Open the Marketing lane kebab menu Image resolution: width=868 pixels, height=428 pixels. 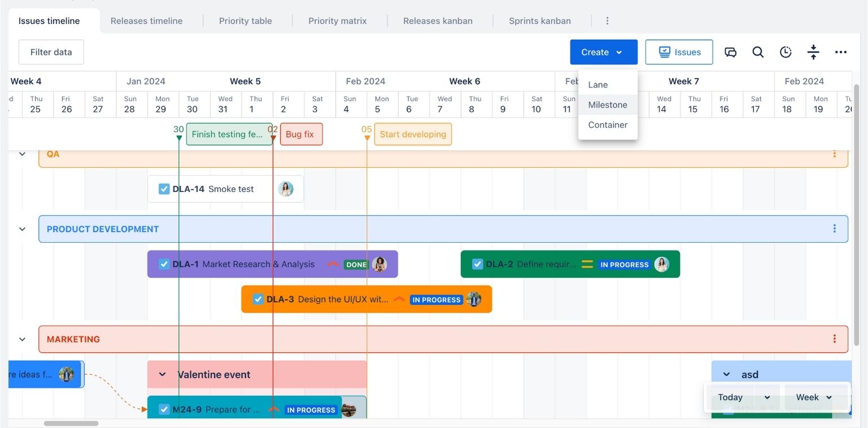tap(835, 339)
